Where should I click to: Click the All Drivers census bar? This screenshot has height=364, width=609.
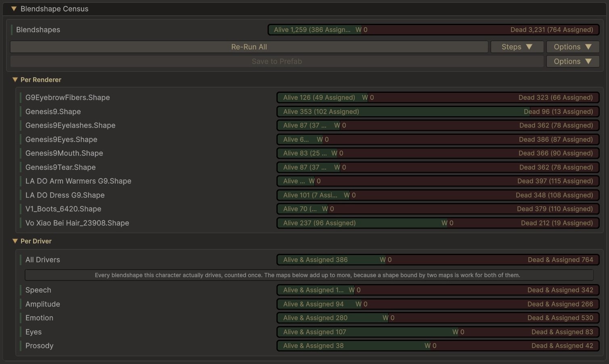[x=438, y=260]
